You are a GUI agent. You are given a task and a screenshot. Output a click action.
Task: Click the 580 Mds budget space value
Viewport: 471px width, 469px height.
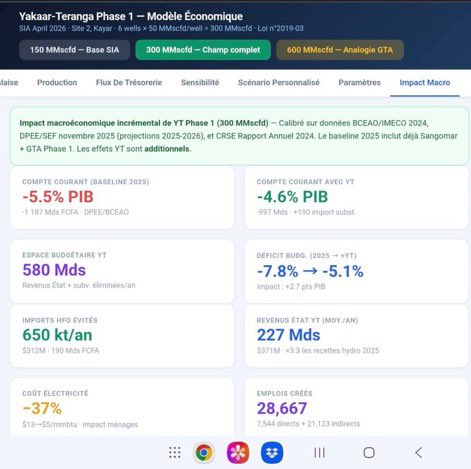(54, 270)
